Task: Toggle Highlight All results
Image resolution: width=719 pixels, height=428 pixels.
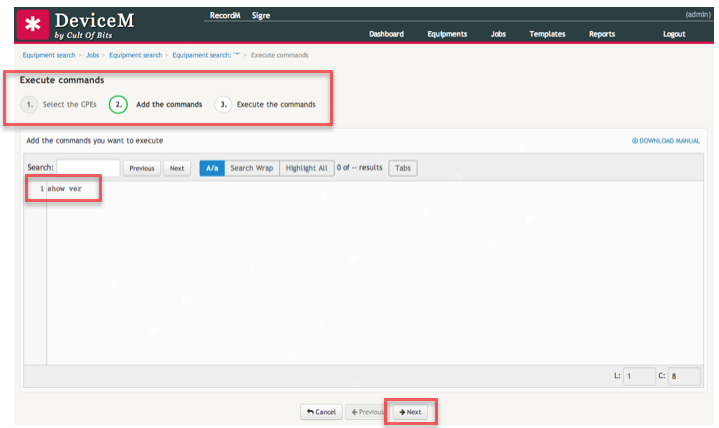Action: 306,168
